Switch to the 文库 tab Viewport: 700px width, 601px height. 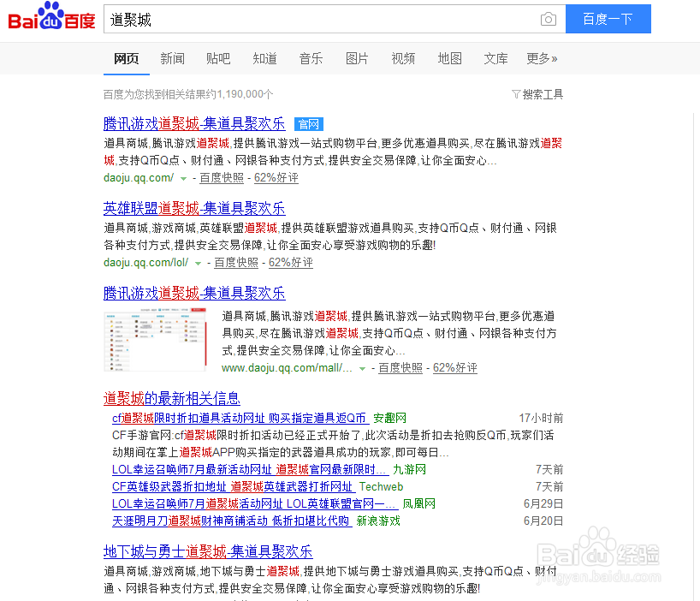pos(496,58)
